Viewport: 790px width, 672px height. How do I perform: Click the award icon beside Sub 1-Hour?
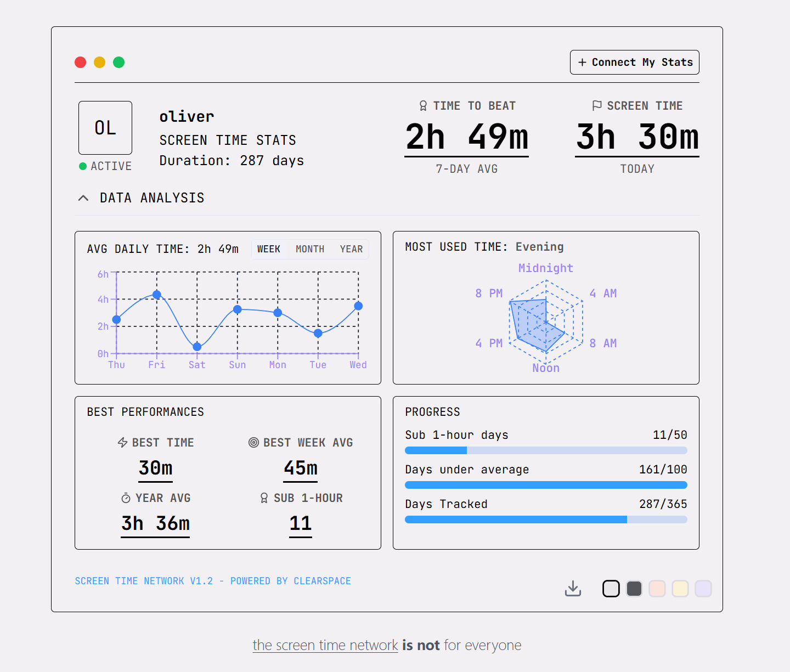264,498
